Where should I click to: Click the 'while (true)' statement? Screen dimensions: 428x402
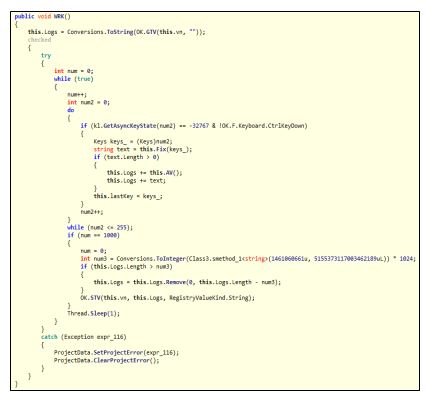[74, 79]
